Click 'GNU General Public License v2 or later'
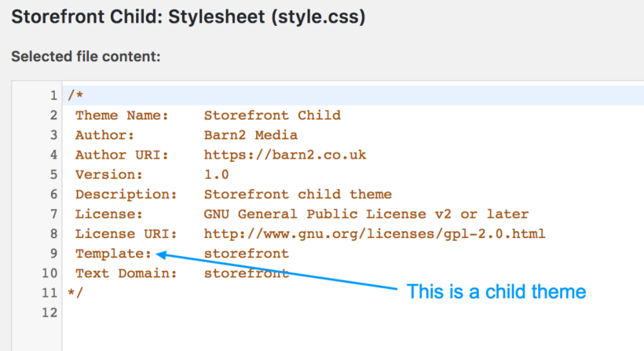 [x=366, y=214]
